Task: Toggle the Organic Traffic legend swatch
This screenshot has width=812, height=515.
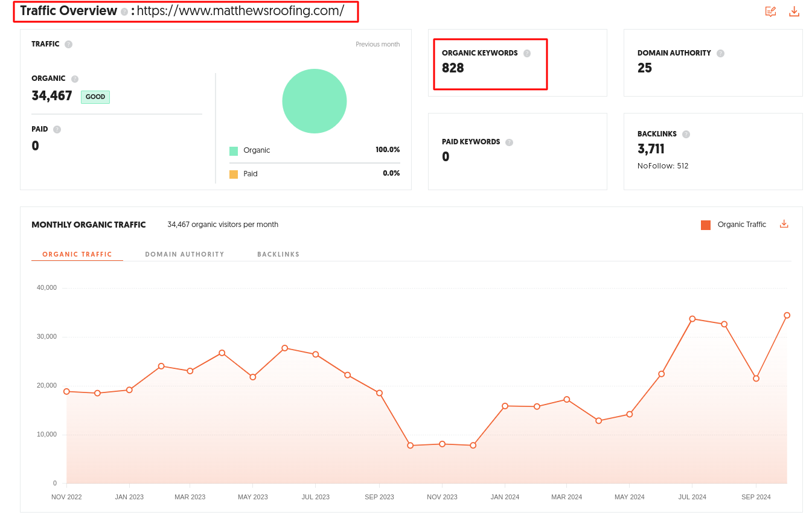Action: point(706,225)
